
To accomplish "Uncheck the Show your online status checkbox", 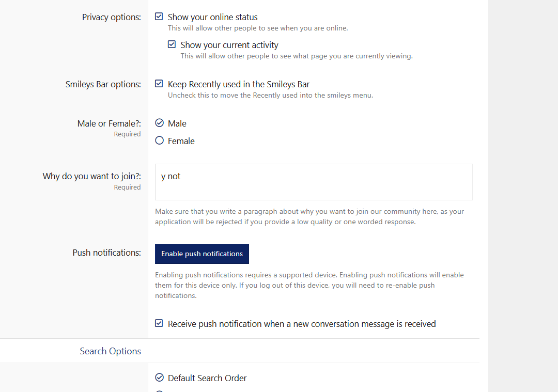I will tap(159, 17).
